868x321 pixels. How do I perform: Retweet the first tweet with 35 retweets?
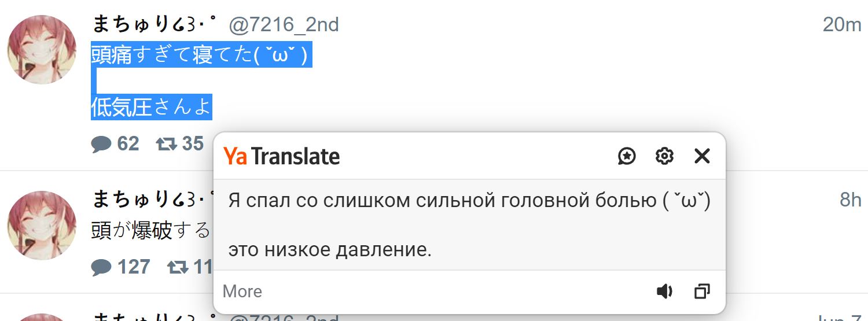(166, 143)
